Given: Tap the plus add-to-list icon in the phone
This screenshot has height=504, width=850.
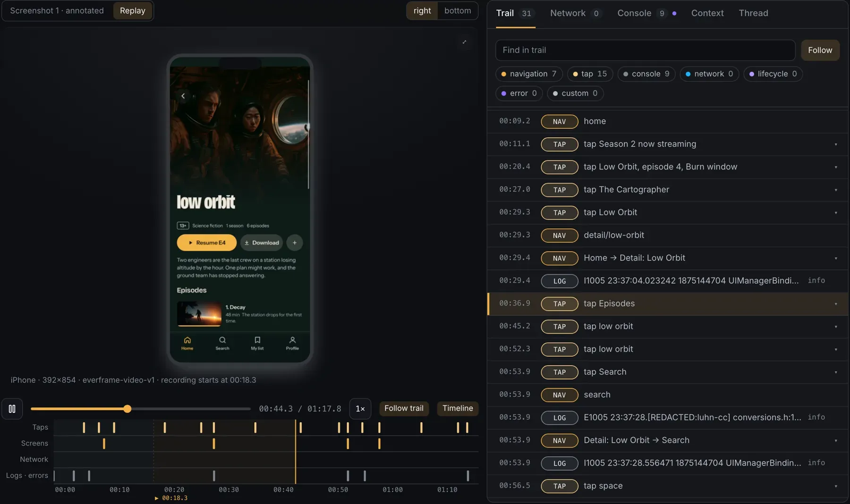Looking at the screenshot, I should pyautogui.click(x=295, y=243).
